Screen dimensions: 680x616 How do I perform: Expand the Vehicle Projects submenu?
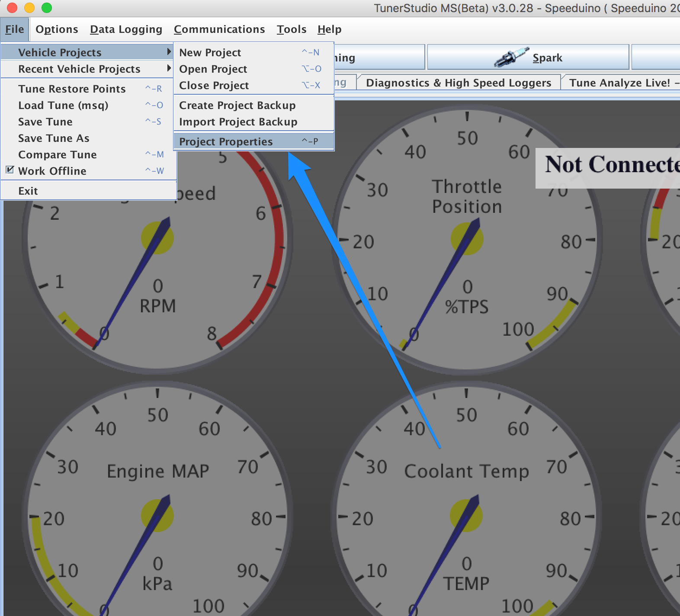pos(87,52)
